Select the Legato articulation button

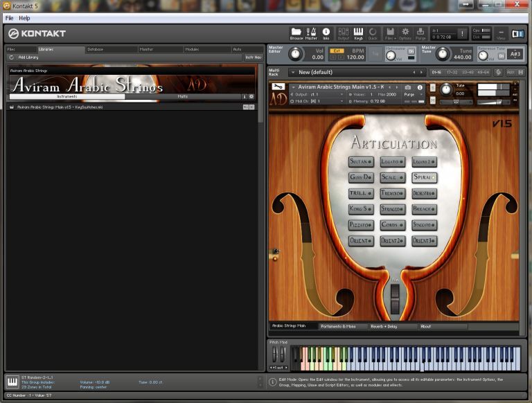(392, 161)
